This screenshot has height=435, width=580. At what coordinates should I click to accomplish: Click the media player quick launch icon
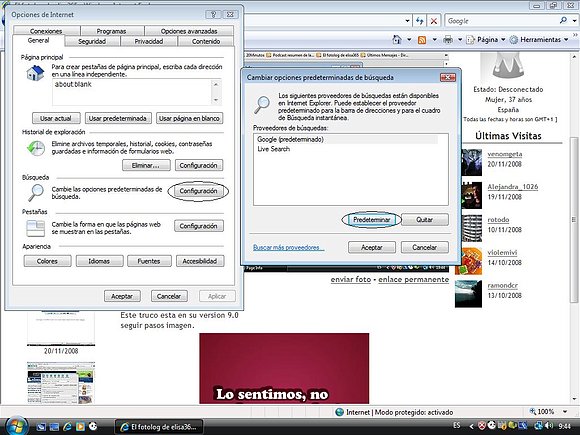[x=80, y=426]
